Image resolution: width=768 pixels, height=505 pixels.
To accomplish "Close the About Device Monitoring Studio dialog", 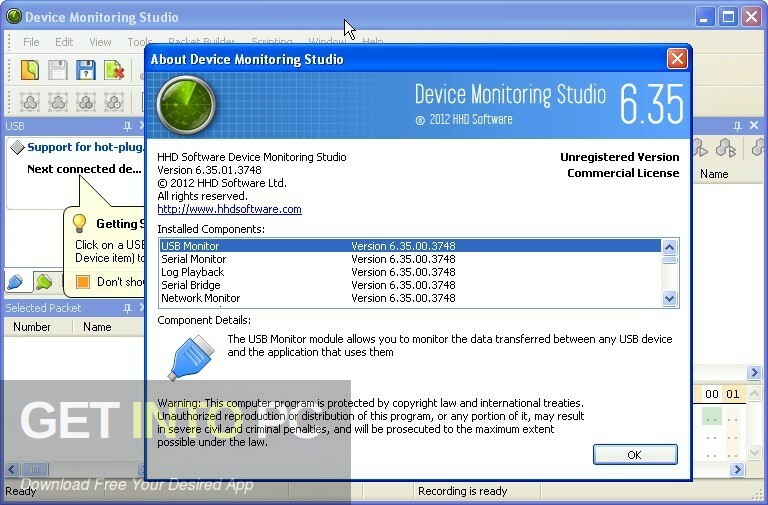I will 677,59.
